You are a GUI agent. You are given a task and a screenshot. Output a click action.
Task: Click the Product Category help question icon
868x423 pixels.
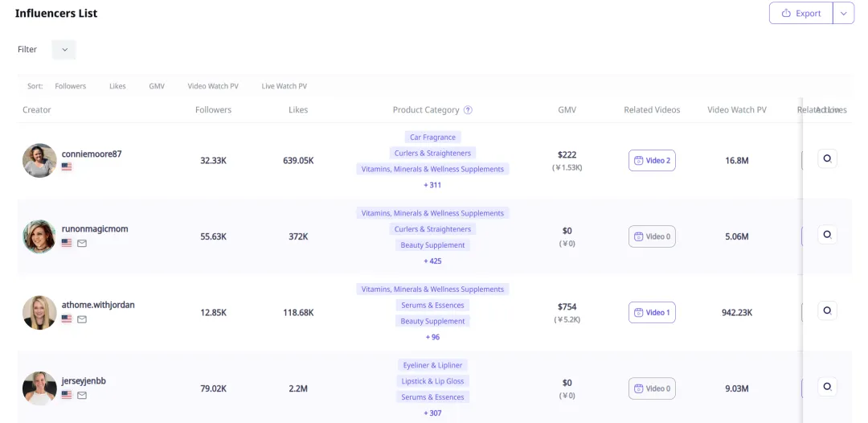(468, 110)
